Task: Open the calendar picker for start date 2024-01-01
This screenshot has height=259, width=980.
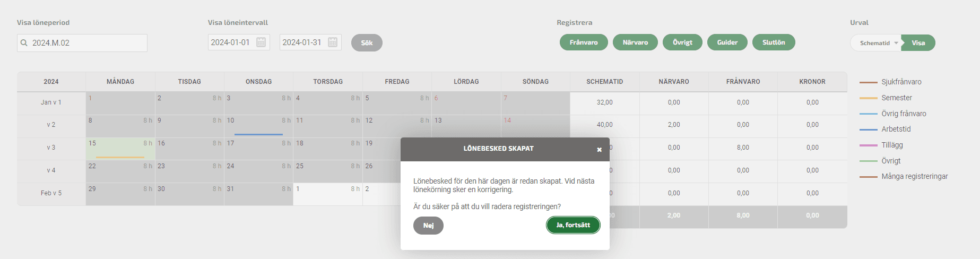Action: click(x=261, y=42)
